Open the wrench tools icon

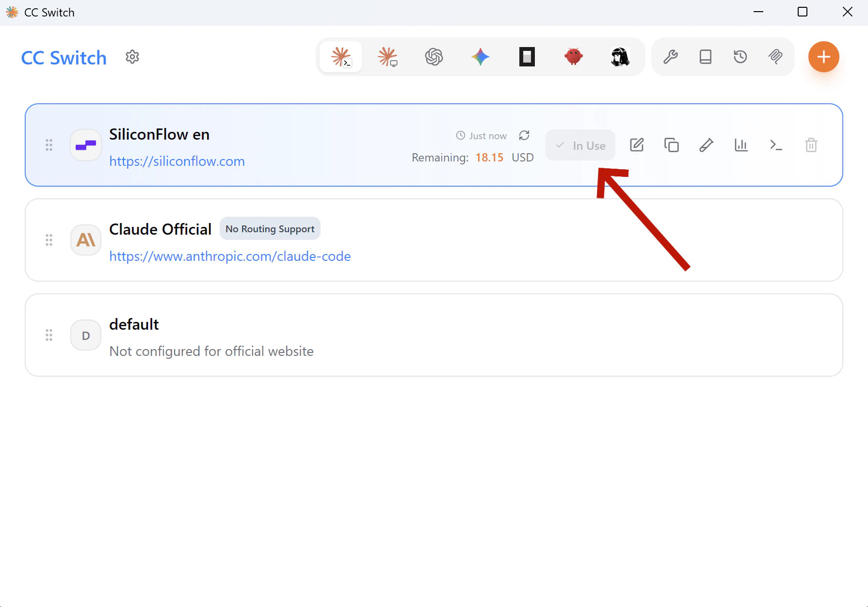point(671,57)
